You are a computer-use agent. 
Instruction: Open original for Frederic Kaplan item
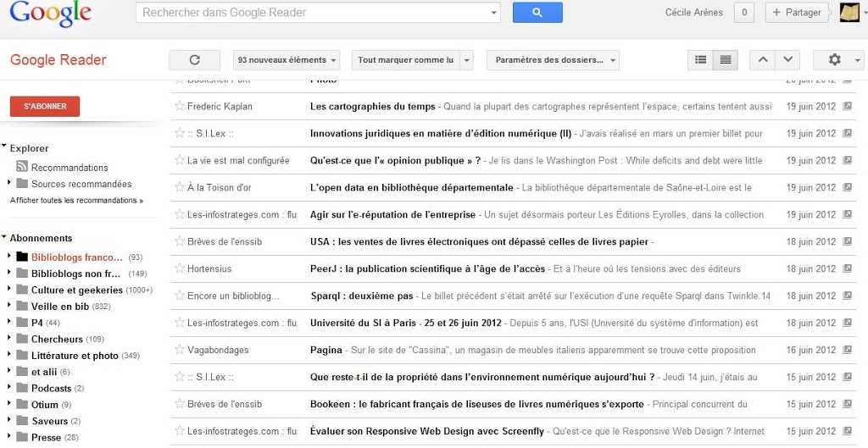point(847,106)
